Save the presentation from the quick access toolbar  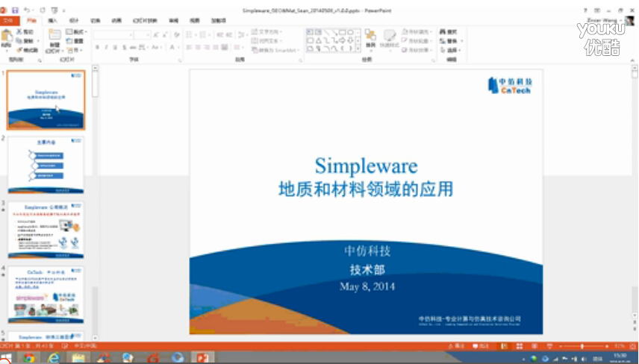(x=15, y=10)
